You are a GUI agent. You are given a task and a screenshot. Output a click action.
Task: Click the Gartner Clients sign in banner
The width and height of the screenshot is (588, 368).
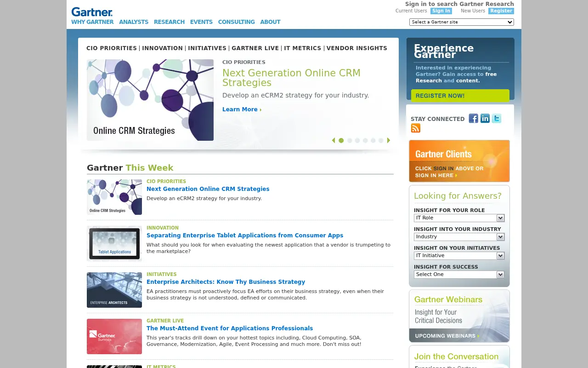(x=459, y=161)
